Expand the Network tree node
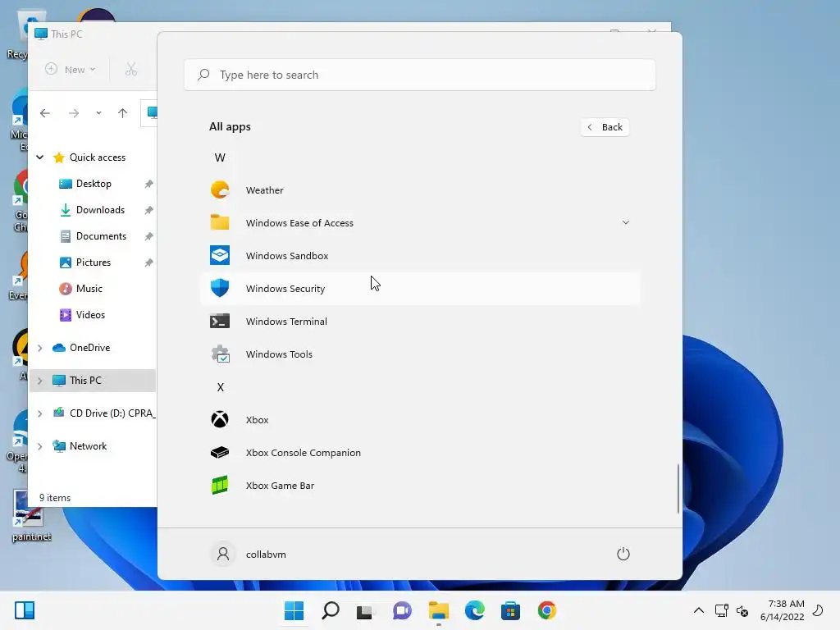The height and width of the screenshot is (630, 840). click(x=39, y=446)
